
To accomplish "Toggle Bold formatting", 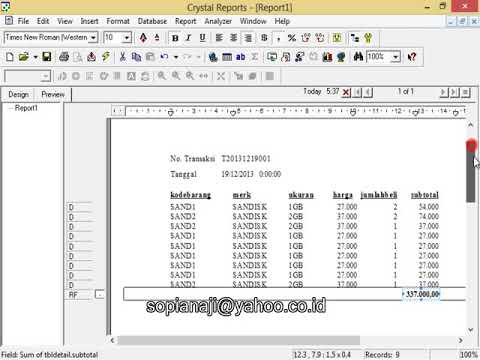I will (x=175, y=38).
